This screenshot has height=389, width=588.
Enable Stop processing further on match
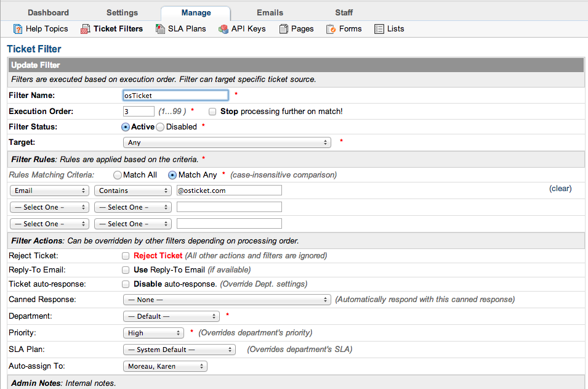point(212,112)
